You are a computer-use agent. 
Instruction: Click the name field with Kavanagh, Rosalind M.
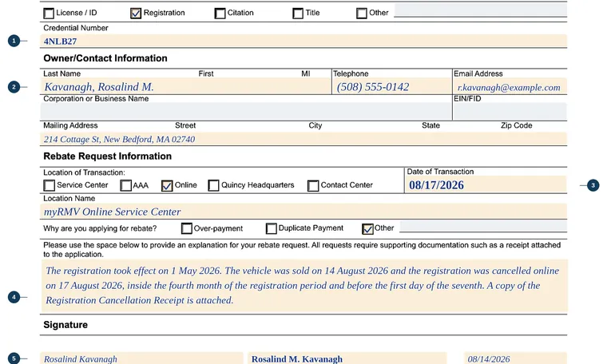pos(185,86)
